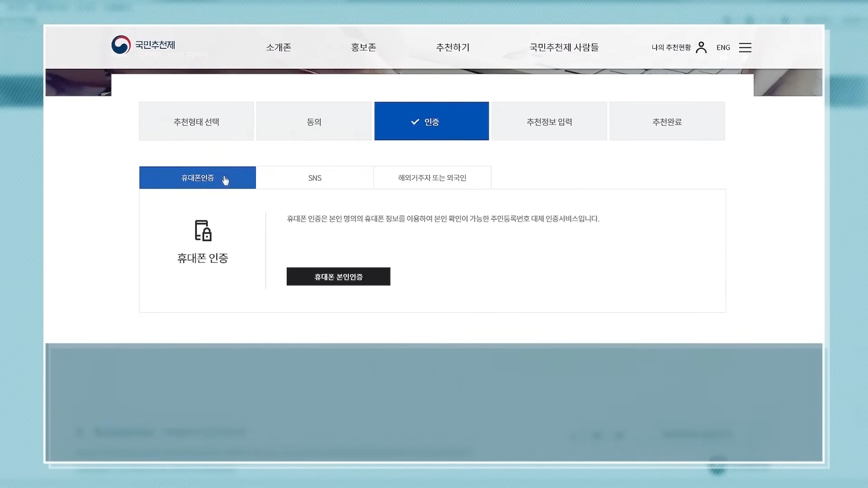This screenshot has width=868, height=488.
Task: Open the 추천하기 menu
Action: click(x=453, y=47)
